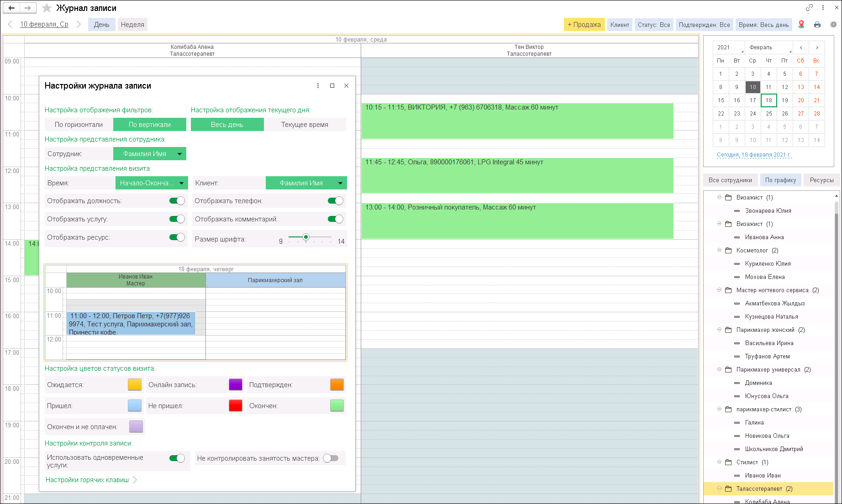Select the 11:45 Ольга LPG Integral appointment

517,175
